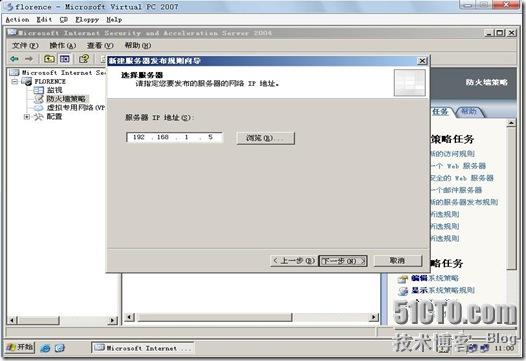Click the 显示系统策略规则 link
This screenshot has height=361, width=526.
tap(443, 290)
